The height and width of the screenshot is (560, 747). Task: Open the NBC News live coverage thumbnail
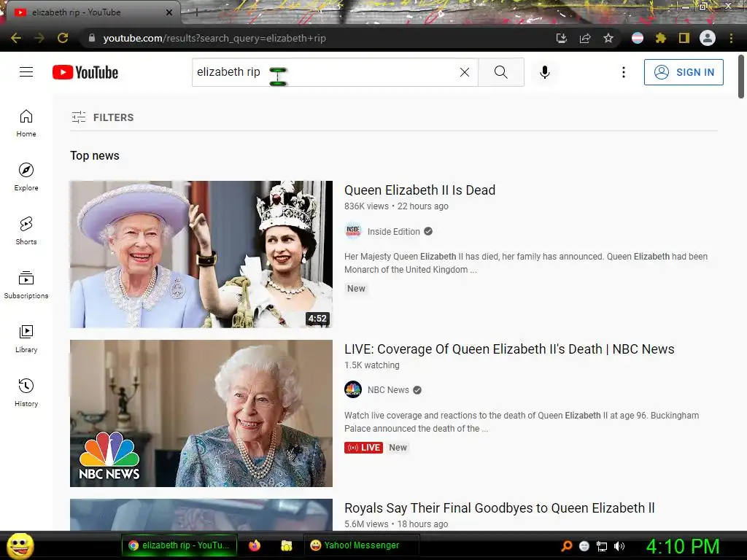[201, 413]
